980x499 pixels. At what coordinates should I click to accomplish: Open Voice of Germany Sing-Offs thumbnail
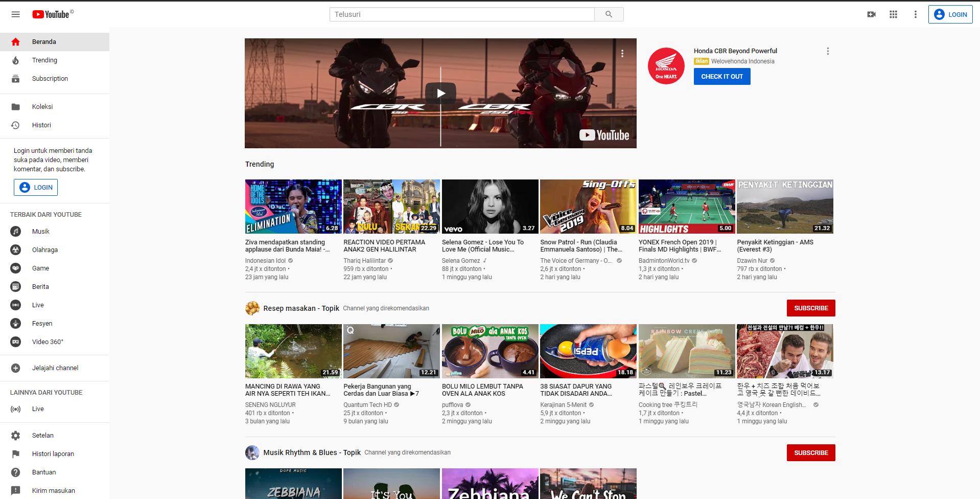point(588,207)
